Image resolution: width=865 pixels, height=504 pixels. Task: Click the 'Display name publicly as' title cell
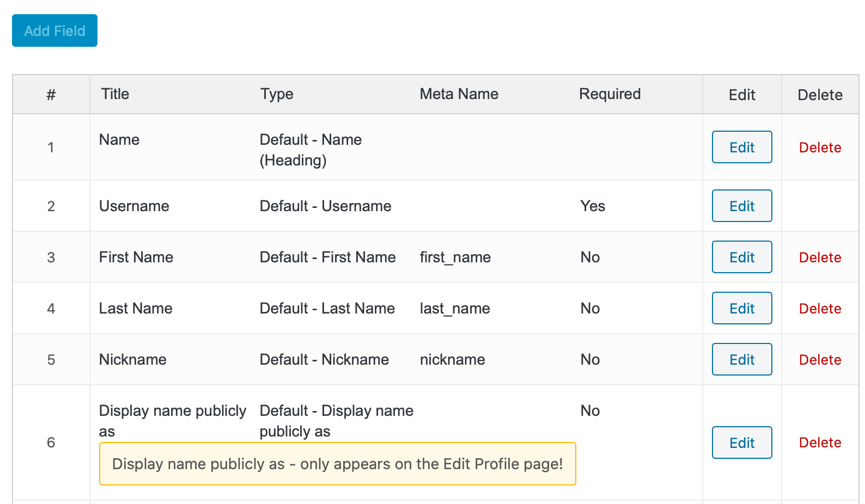(173, 421)
